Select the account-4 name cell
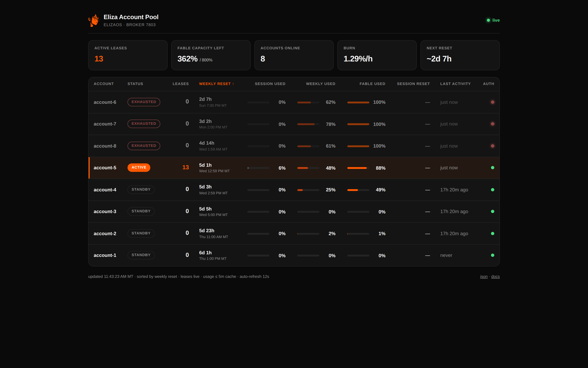The width and height of the screenshot is (588, 368). [105, 190]
